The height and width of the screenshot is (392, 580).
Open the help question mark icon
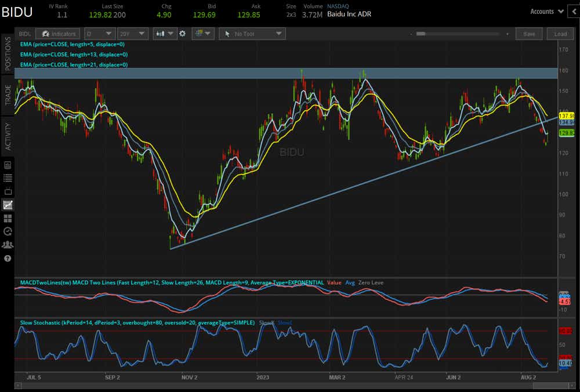click(8, 259)
